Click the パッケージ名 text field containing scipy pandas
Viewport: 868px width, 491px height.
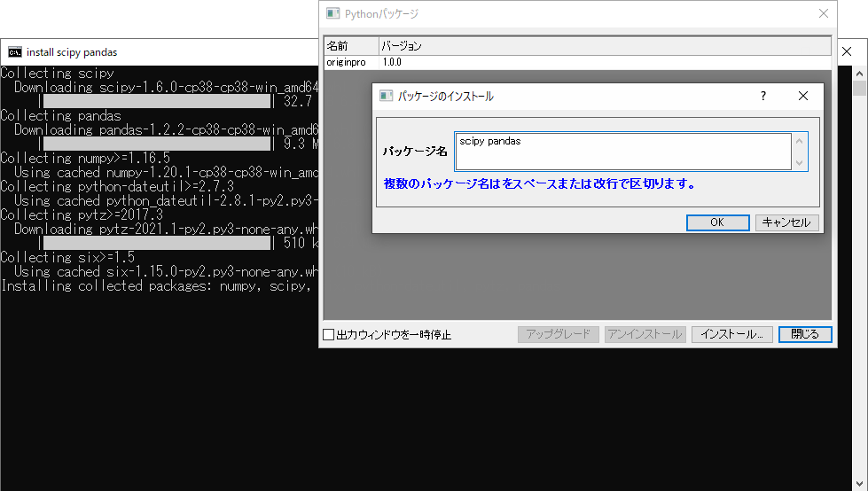click(623, 152)
